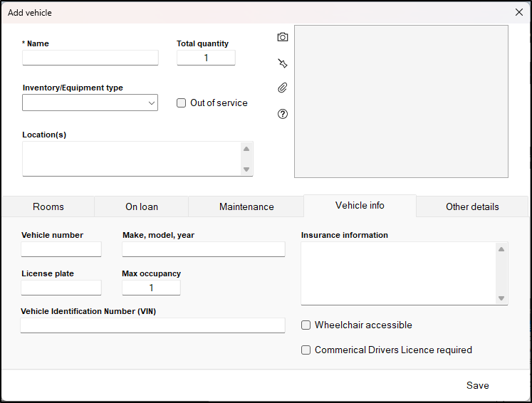Focus the Vehicle Identification Number field
The image size is (532, 403).
[152, 325]
